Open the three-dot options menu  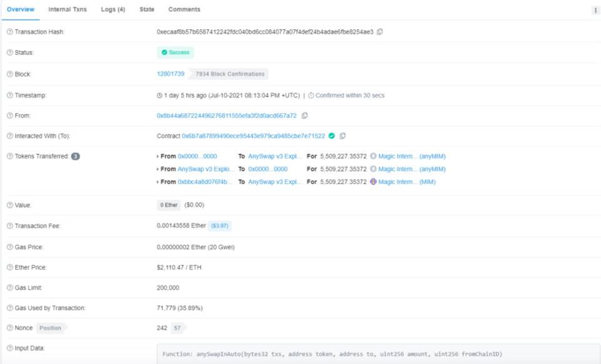pos(595,10)
